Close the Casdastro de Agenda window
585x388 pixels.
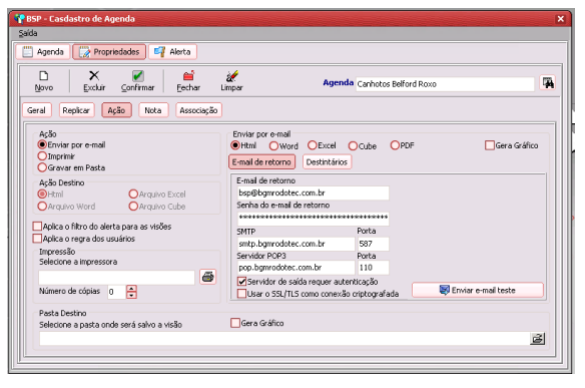click(560, 19)
